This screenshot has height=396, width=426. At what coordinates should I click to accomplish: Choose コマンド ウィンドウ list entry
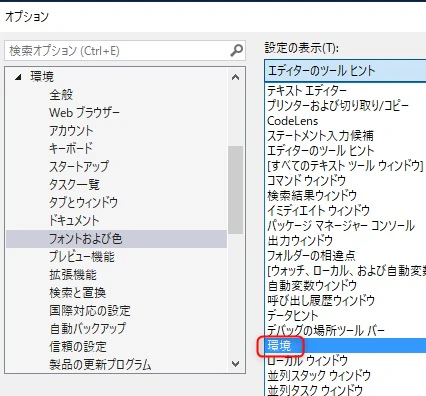pos(346,180)
